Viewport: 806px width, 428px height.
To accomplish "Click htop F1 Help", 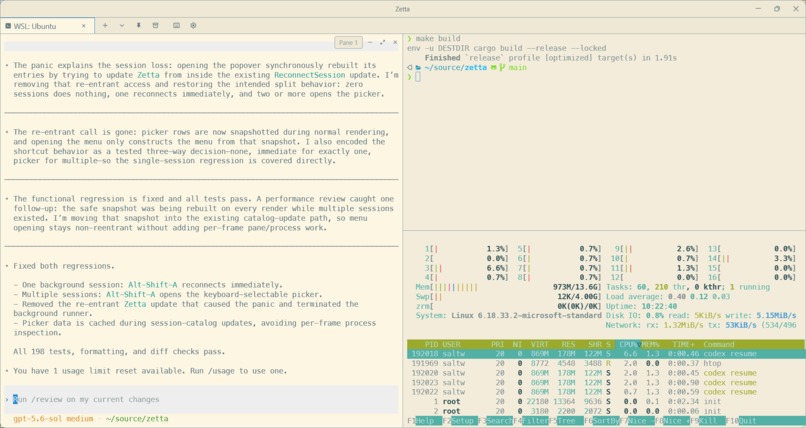I will tap(424, 421).
